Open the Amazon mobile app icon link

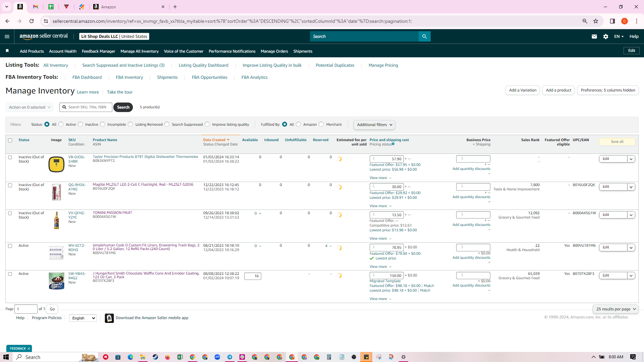point(109,318)
